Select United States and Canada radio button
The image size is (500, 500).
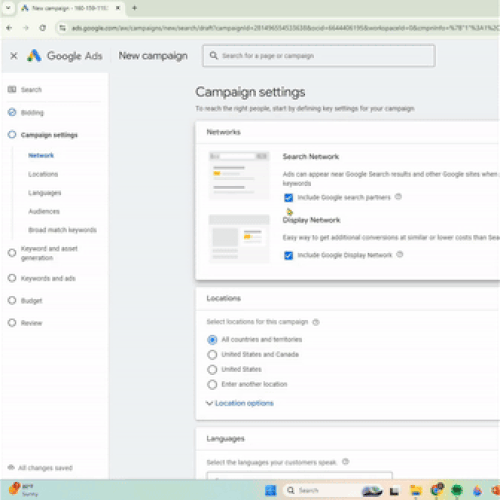[212, 354]
